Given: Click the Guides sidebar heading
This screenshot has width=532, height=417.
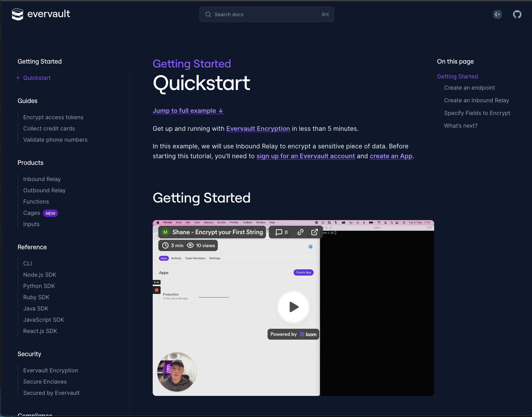Looking at the screenshot, I should (x=27, y=101).
